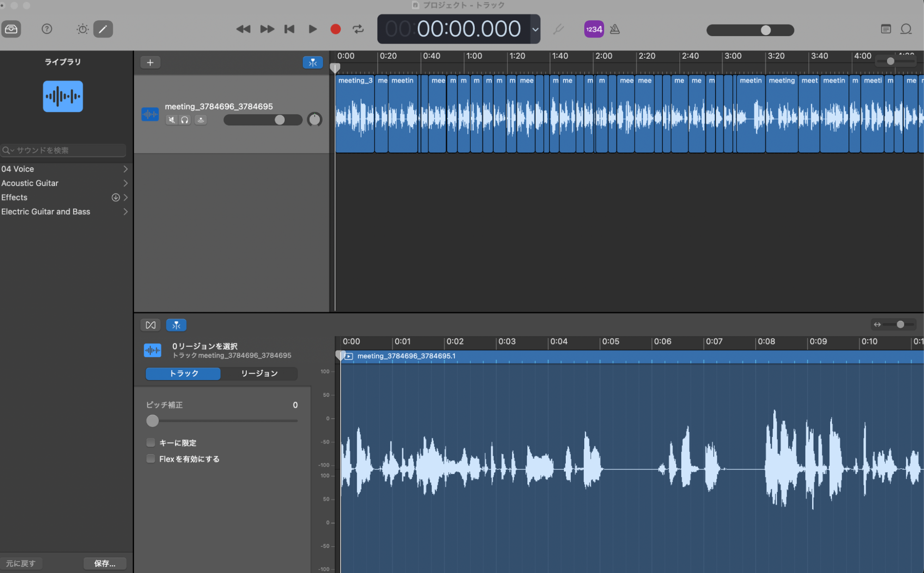Screen dimensions: 924x573
Task: Switch to the リージョン tab
Action: point(259,373)
